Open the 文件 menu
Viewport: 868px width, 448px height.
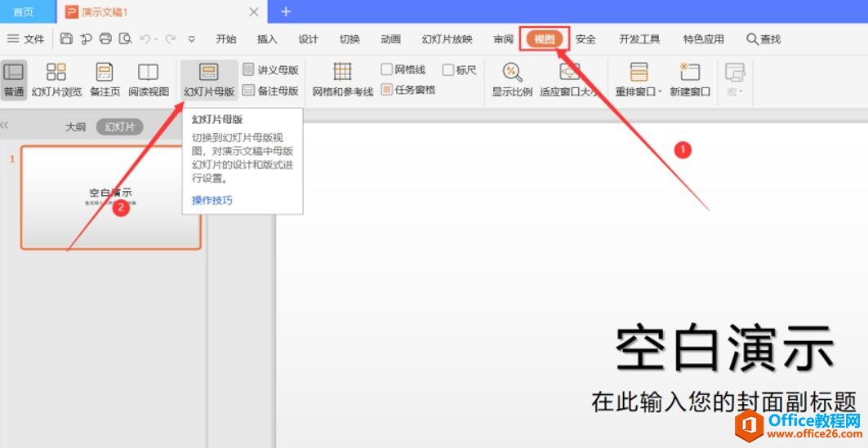click(x=25, y=38)
